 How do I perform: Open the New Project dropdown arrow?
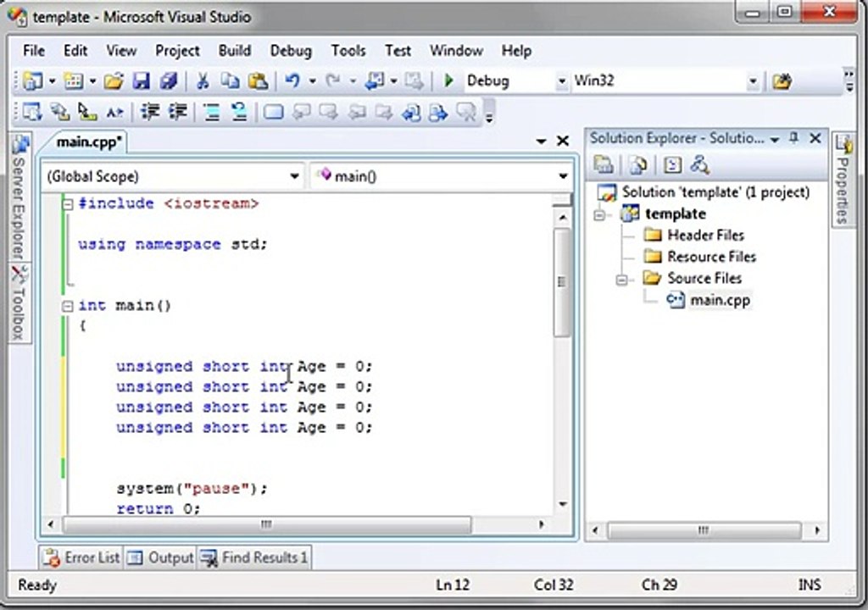(x=52, y=81)
